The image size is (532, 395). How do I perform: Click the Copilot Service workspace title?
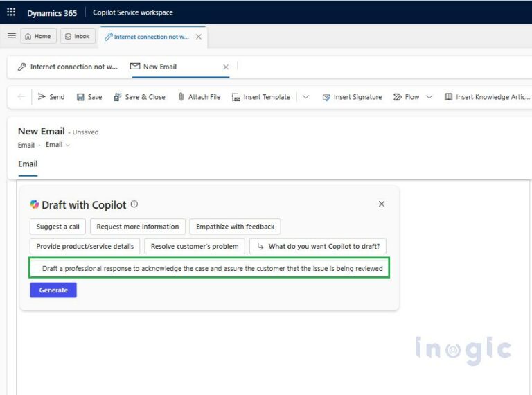pos(133,12)
